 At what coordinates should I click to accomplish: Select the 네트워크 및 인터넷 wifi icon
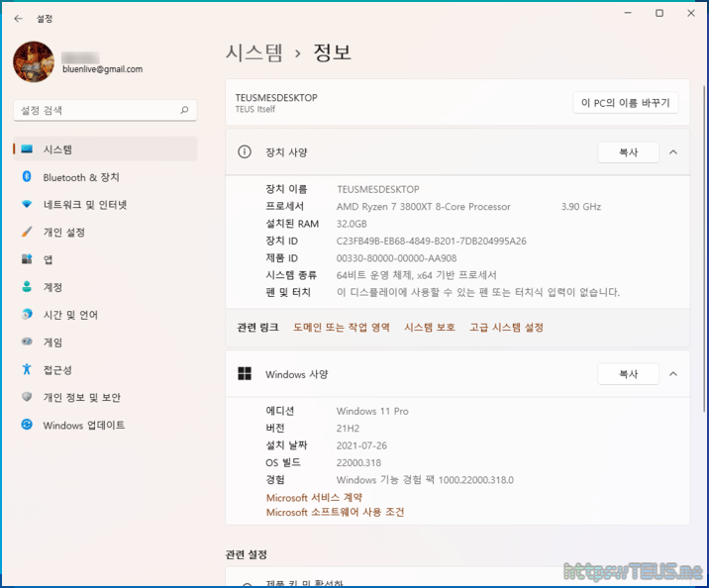[27, 204]
